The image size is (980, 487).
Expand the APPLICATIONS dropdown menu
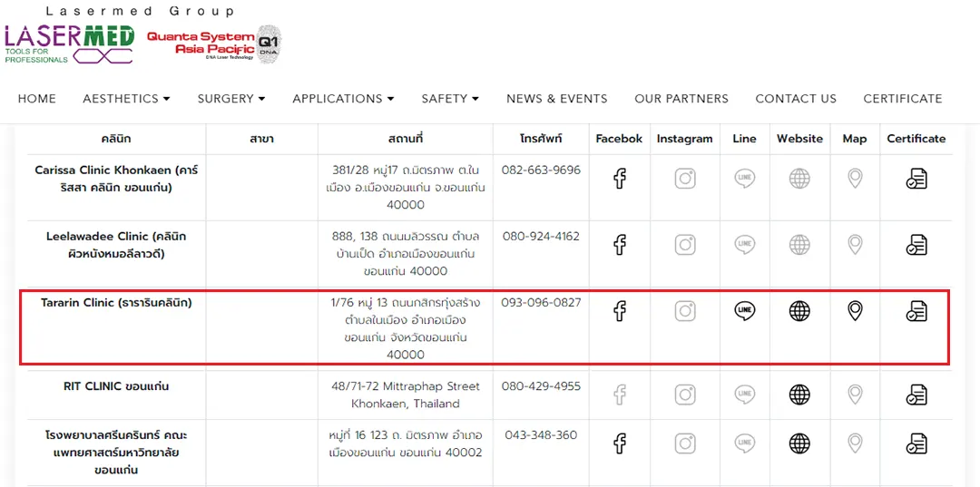pyautogui.click(x=343, y=99)
